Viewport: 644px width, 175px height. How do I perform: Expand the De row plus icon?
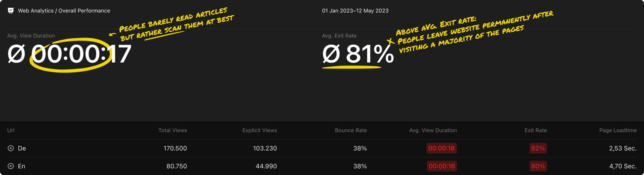pos(11,148)
